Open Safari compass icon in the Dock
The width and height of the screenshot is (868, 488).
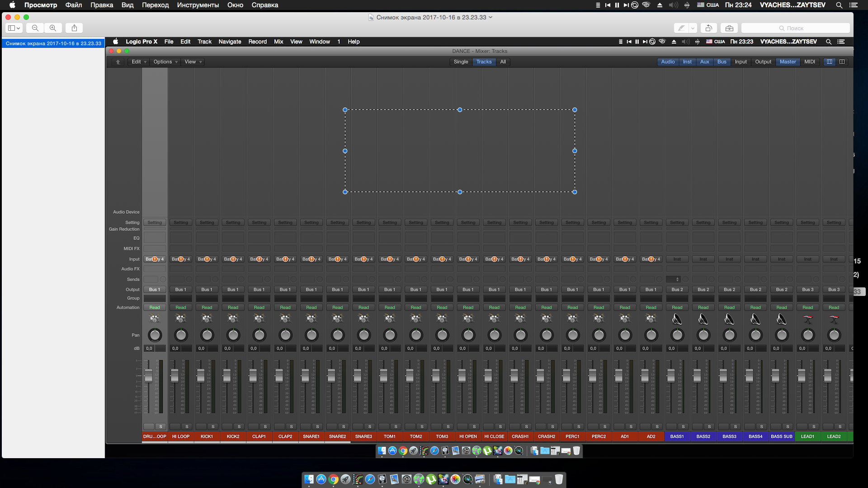click(x=370, y=479)
